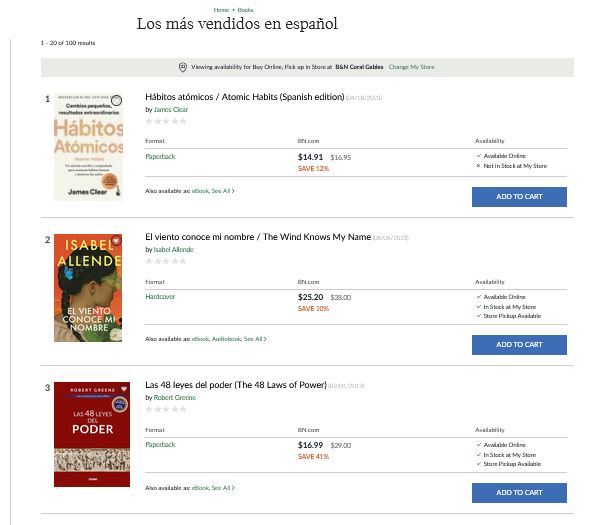Viewport: 609px width, 525px height.
Task: Expand See All formats for El viento
Action: click(x=255, y=339)
